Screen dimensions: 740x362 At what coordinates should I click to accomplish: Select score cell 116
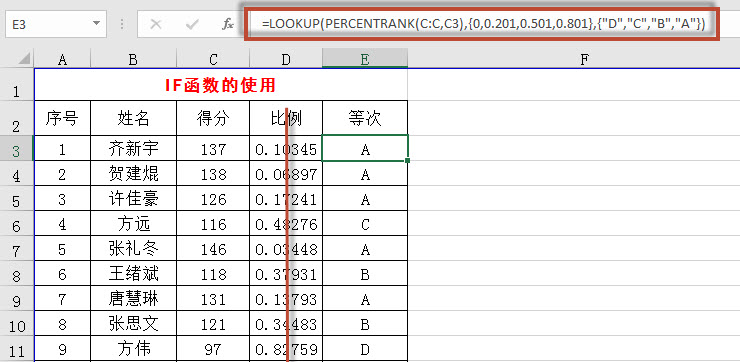pos(213,223)
